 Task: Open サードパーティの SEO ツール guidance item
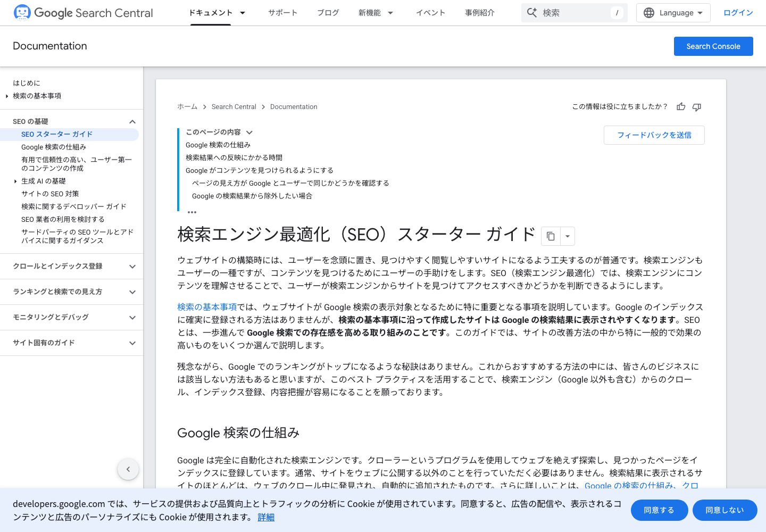tap(78, 236)
